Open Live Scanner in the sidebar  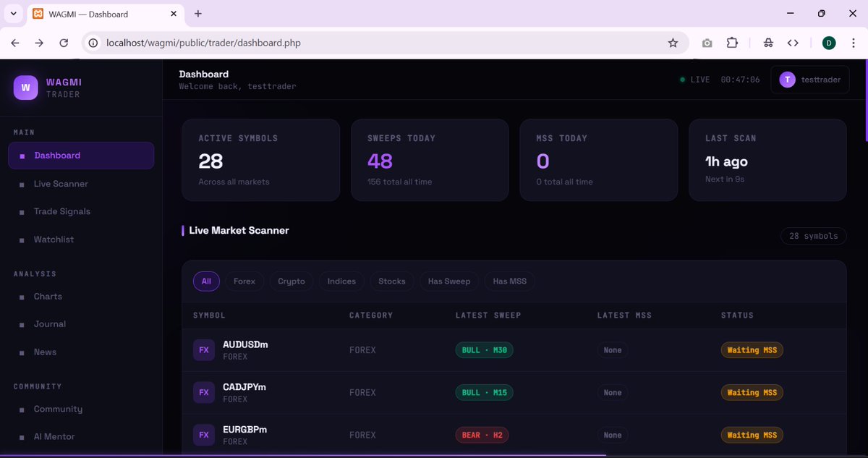coord(81,184)
